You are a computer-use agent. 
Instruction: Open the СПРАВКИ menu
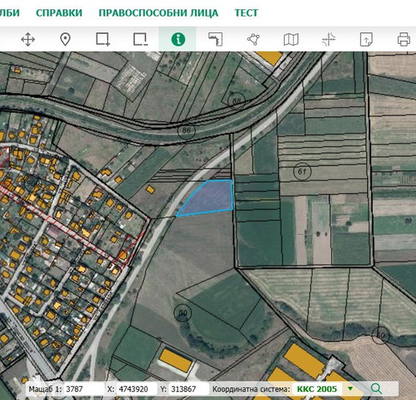pos(59,13)
